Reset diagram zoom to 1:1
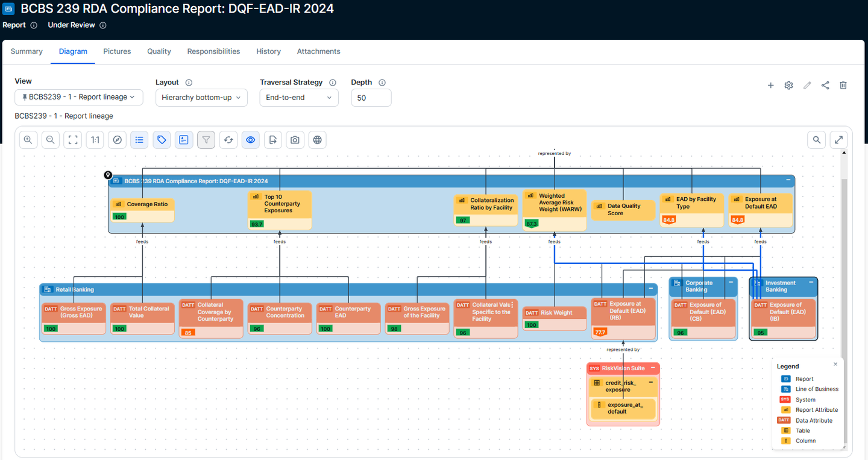868x460 pixels. [95, 140]
